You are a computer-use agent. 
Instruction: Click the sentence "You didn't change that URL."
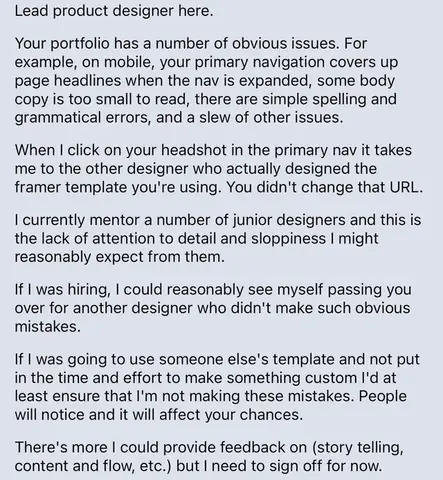coord(325,187)
